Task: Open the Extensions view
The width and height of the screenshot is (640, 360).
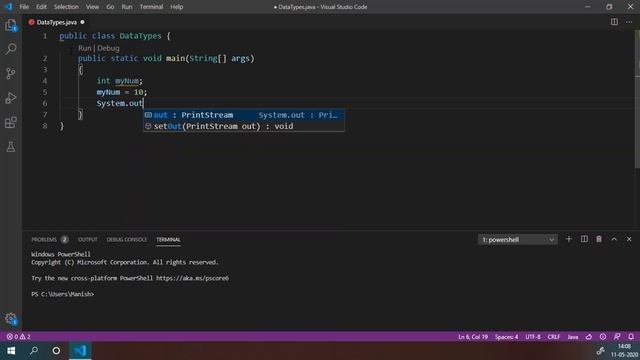Action: point(11,122)
